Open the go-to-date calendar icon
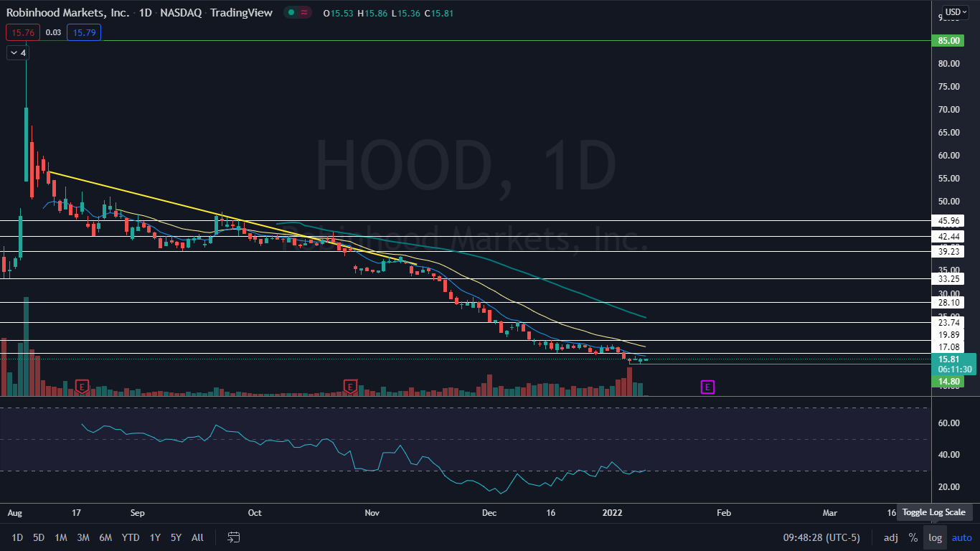This screenshot has height=551, width=980. coord(233,537)
